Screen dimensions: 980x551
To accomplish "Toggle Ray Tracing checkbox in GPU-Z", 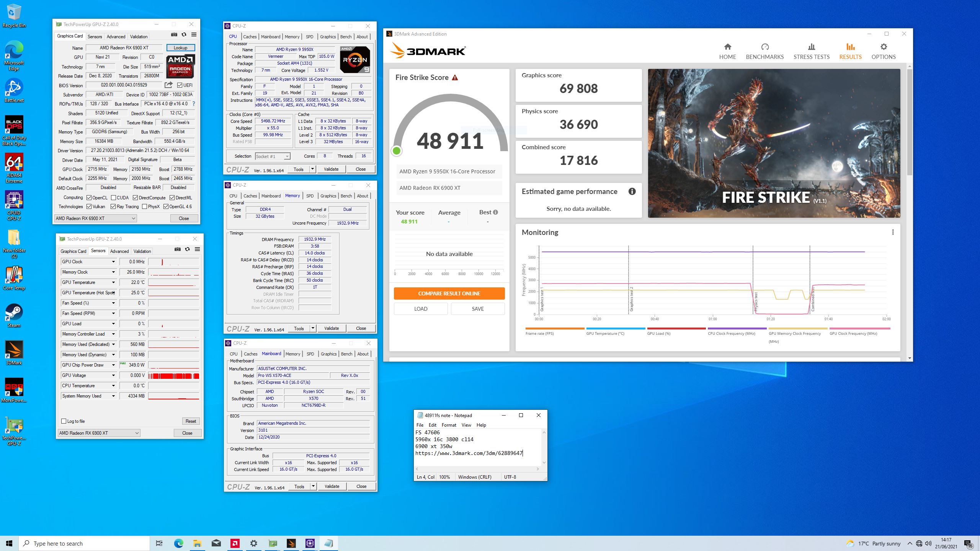I will click(113, 207).
